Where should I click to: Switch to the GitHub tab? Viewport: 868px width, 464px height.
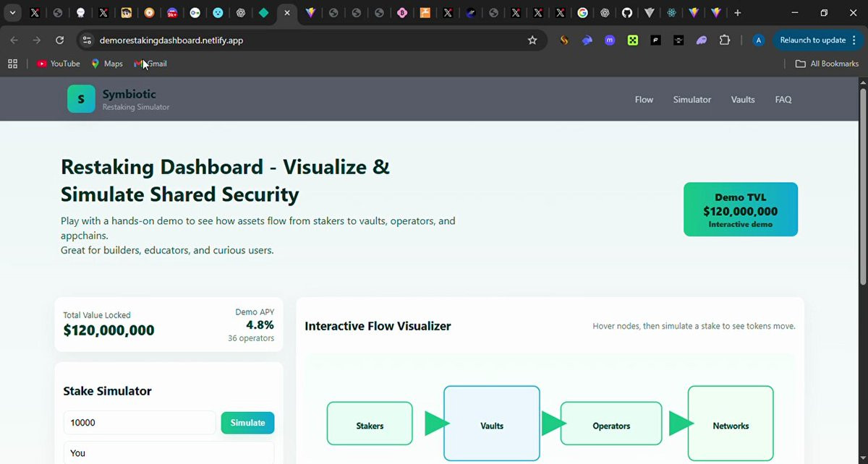[x=627, y=13]
